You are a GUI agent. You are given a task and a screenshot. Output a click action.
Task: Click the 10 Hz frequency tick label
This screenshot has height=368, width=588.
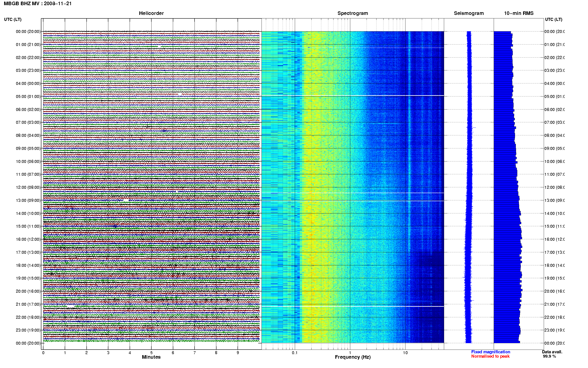click(x=405, y=353)
